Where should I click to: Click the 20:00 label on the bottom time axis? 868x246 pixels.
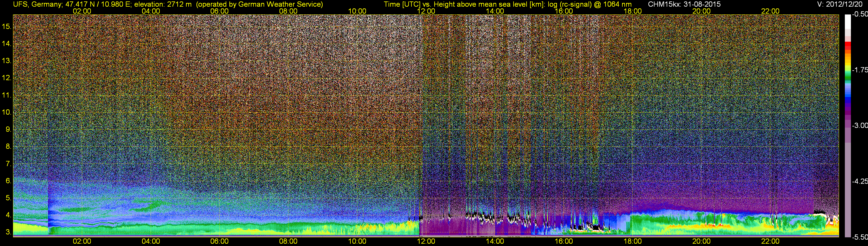(x=702, y=241)
